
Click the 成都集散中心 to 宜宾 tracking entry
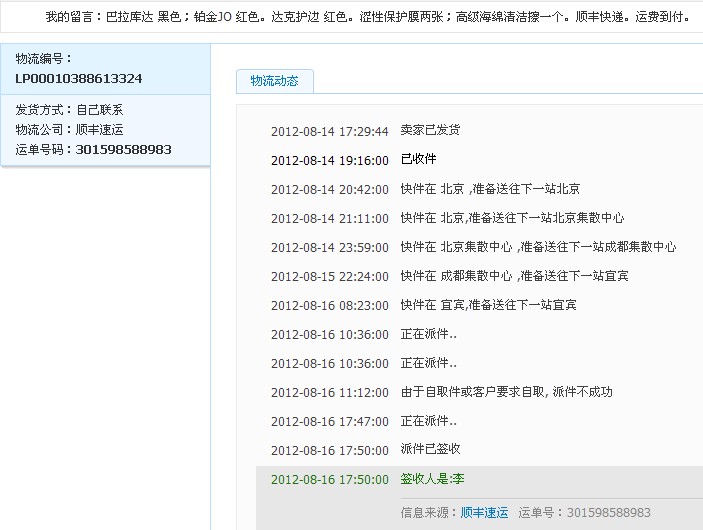(x=514, y=276)
